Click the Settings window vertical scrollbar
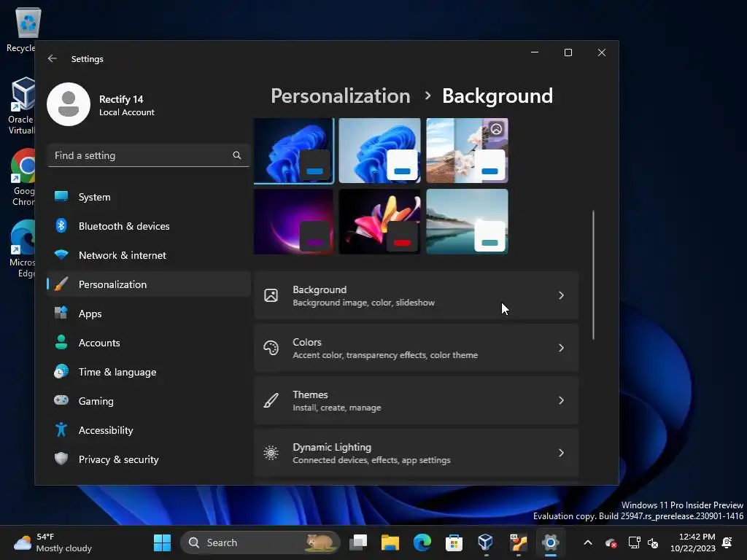Screen dimensions: 747x560 [593, 275]
